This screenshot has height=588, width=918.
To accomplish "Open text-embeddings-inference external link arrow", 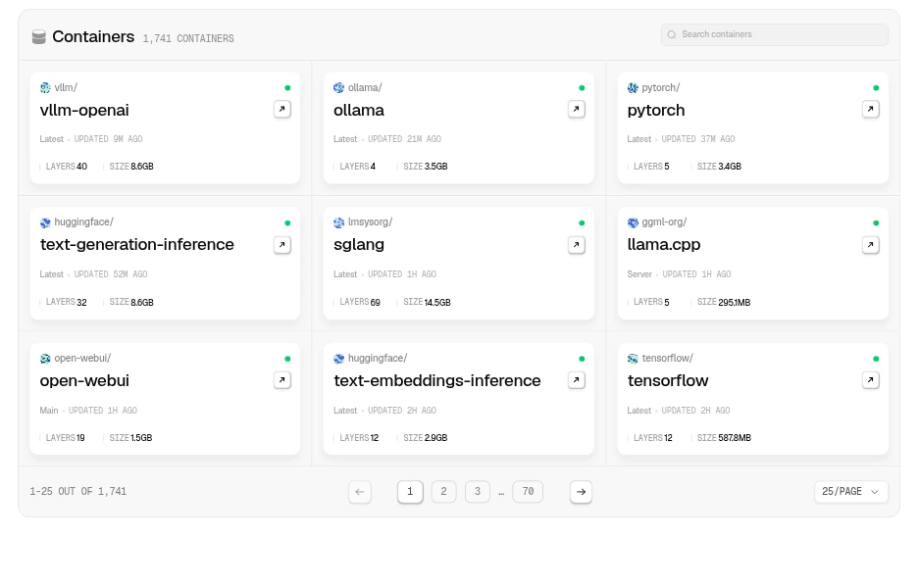I will 576,380.
